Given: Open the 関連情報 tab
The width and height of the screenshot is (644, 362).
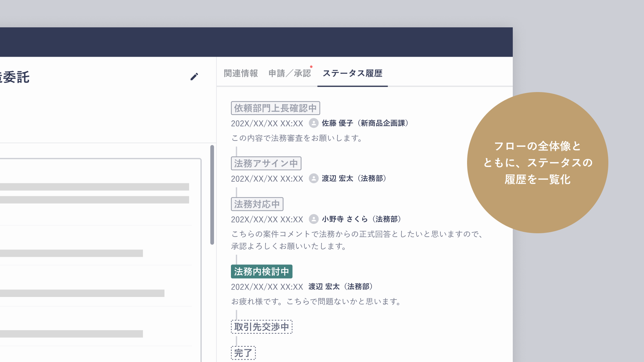Looking at the screenshot, I should pos(241,73).
